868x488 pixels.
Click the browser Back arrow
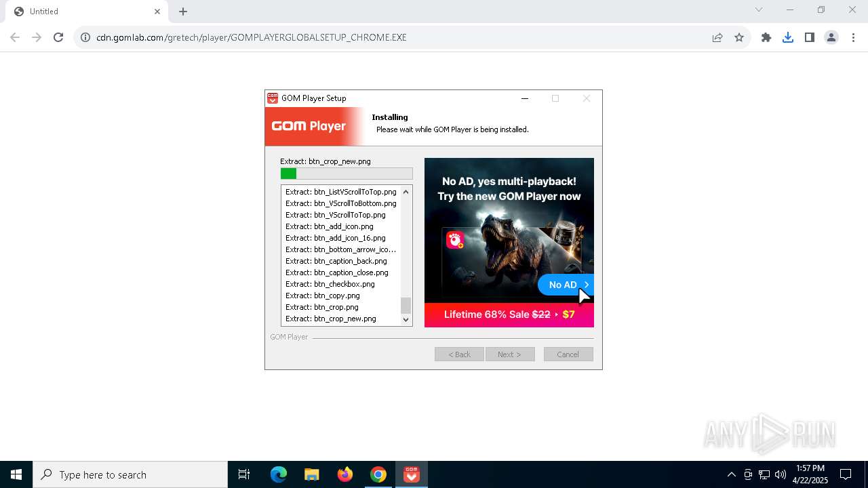[15, 37]
